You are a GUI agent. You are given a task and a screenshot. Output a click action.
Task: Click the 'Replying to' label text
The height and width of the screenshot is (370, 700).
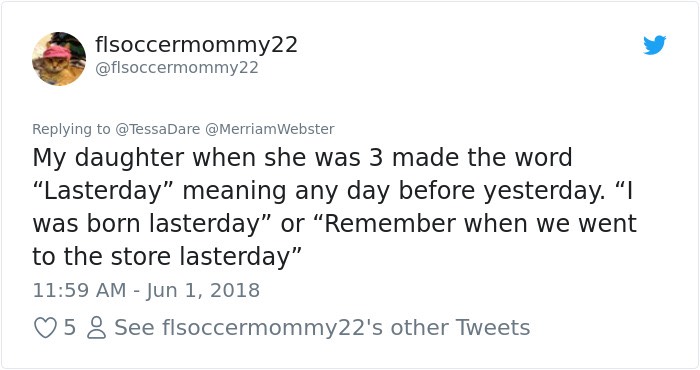(x=71, y=129)
